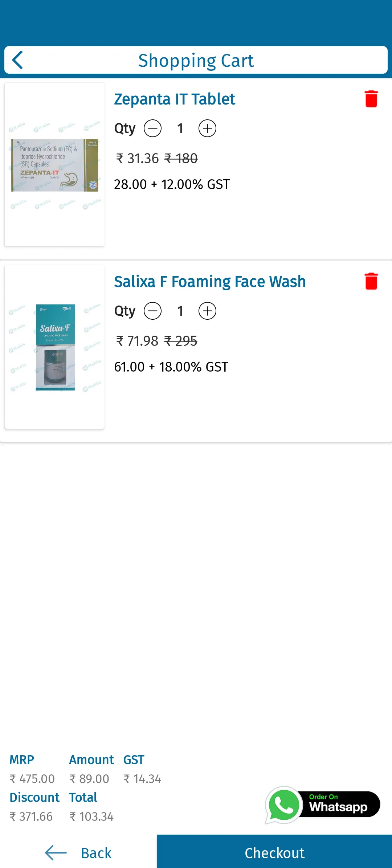392x868 pixels.
Task: Tap the Shopping Cart title text
Action: (x=196, y=61)
